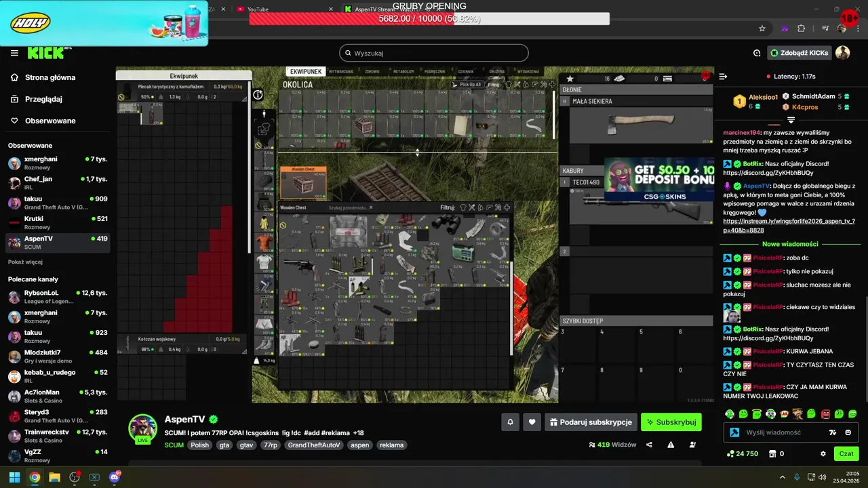Image resolution: width=868 pixels, height=488 pixels.
Task: Select the Polish tag
Action: (199, 445)
